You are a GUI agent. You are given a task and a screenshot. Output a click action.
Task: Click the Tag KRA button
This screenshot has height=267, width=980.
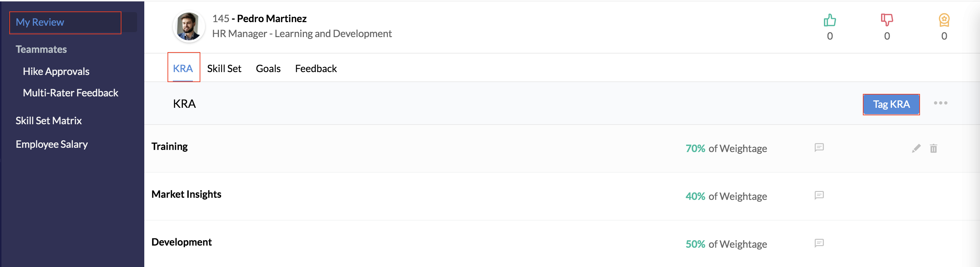pos(891,104)
